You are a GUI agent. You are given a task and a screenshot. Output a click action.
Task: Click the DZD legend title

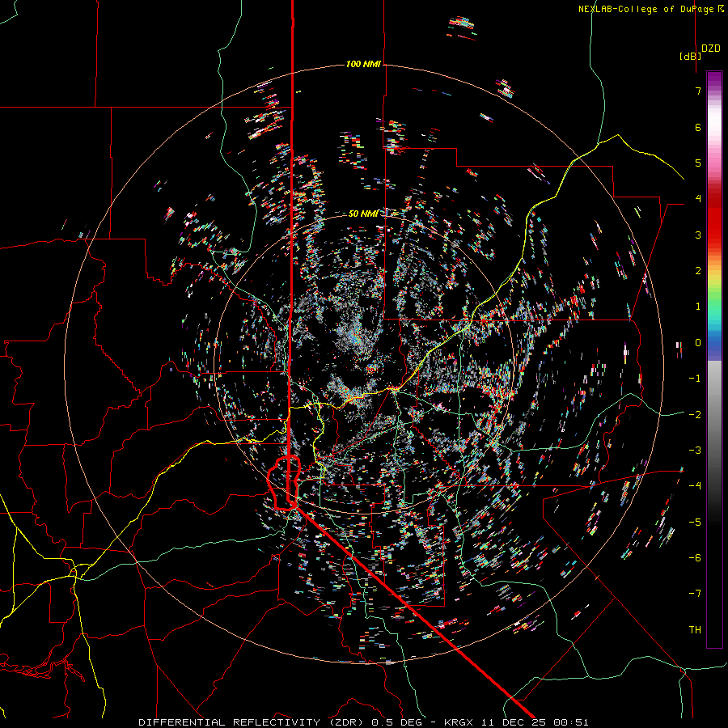[711, 49]
